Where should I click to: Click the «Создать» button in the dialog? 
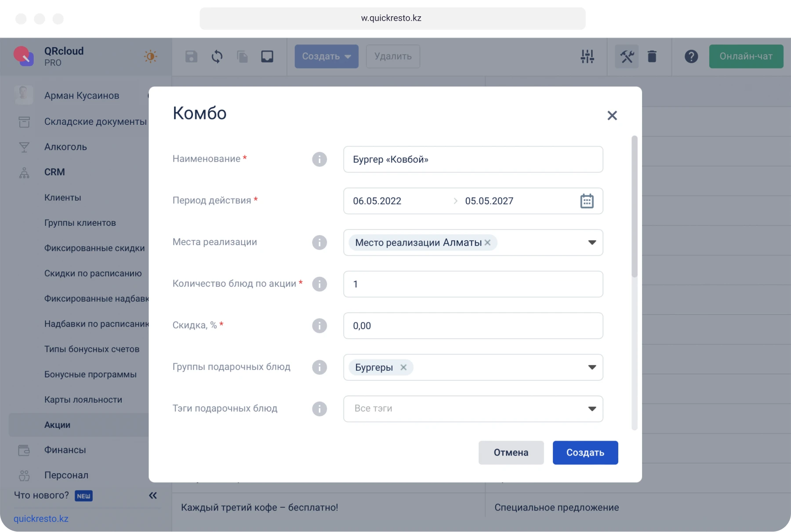click(x=585, y=452)
